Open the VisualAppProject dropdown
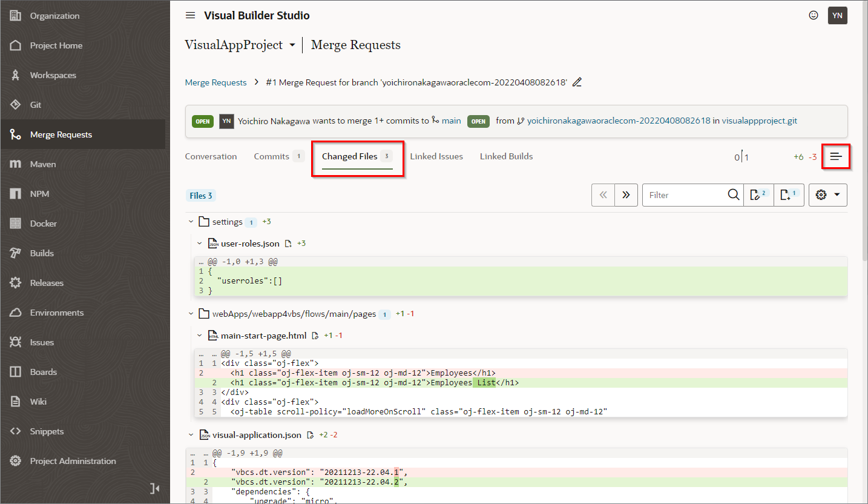The height and width of the screenshot is (504, 868). click(x=292, y=45)
